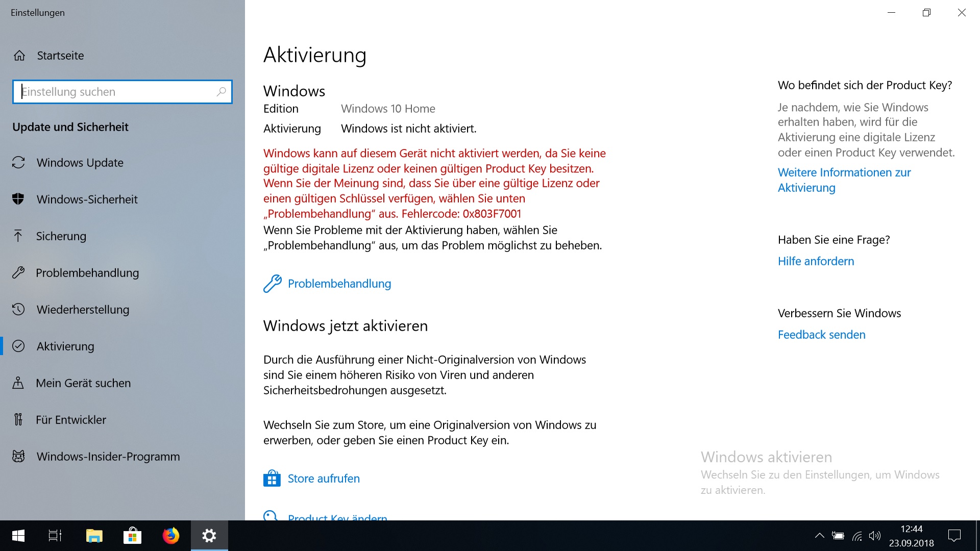Click the Mein Gerät suchen icon
The height and width of the screenshot is (551, 980).
[18, 383]
